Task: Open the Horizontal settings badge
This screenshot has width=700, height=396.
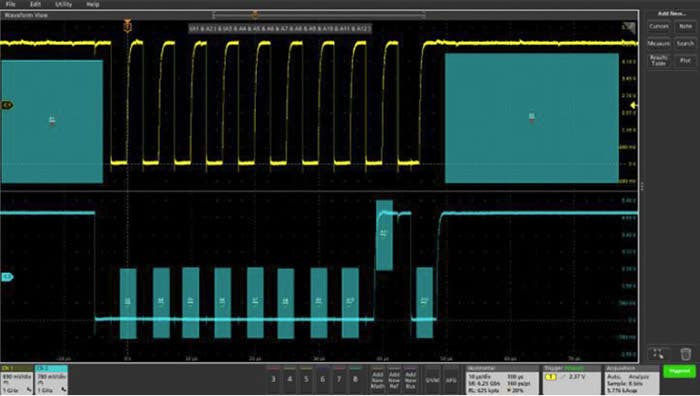Action: point(503,380)
